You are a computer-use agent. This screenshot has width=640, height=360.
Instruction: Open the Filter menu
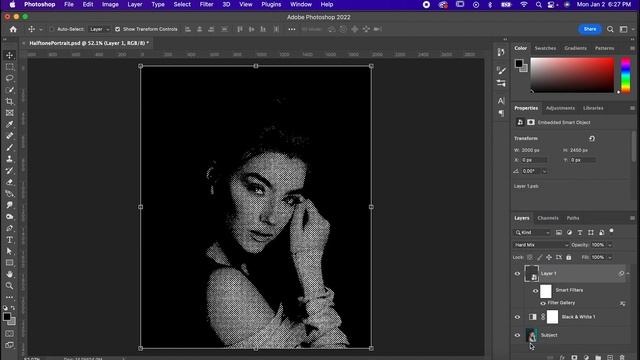[x=207, y=4]
